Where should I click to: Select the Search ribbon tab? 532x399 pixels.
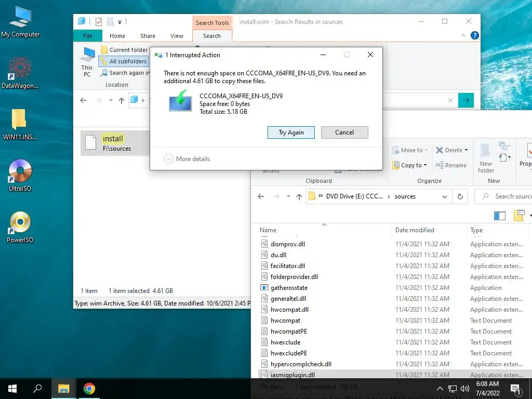click(x=212, y=36)
